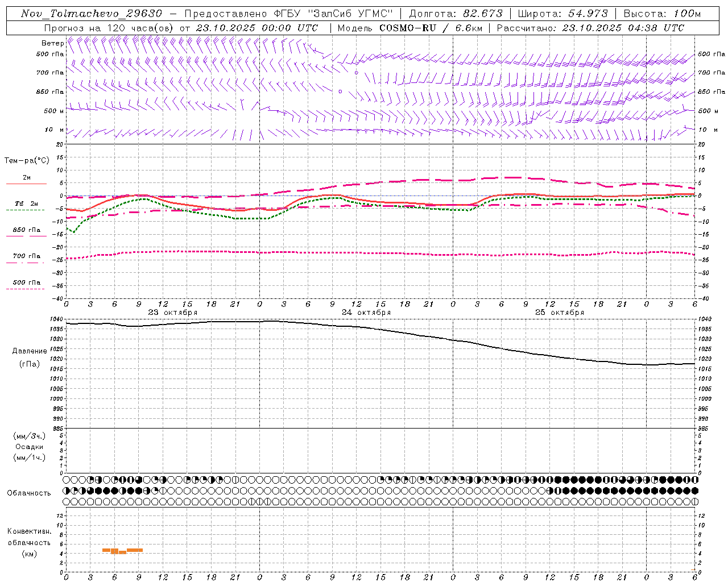The width and height of the screenshot is (728, 582).
Task: Click the "(мм/3ч.)" precipitation unit label
Action: tap(30, 436)
